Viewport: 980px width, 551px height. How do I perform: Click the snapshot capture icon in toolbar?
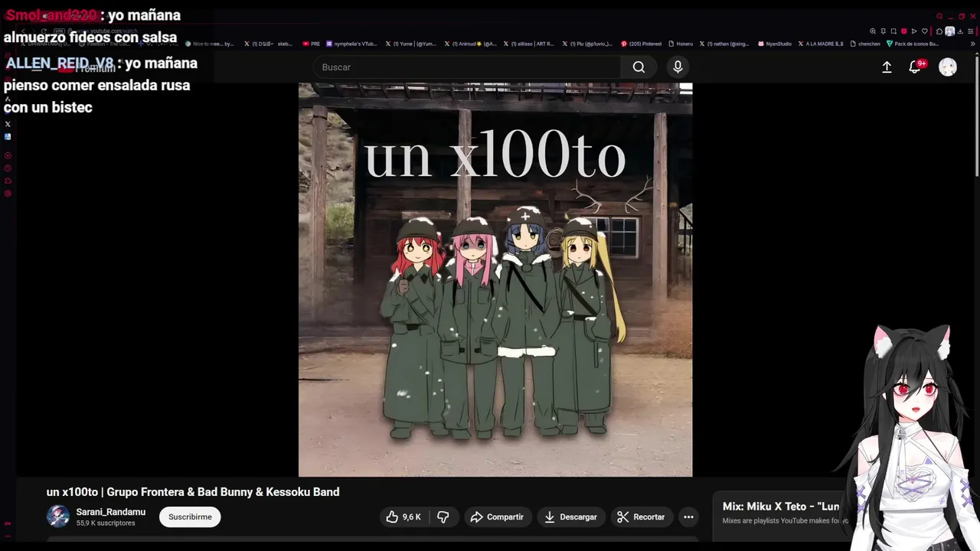(893, 31)
